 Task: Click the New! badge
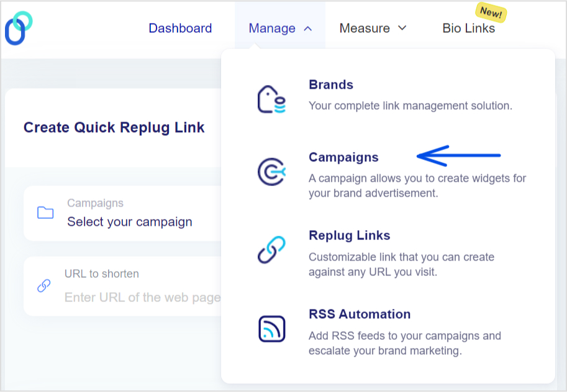(491, 12)
